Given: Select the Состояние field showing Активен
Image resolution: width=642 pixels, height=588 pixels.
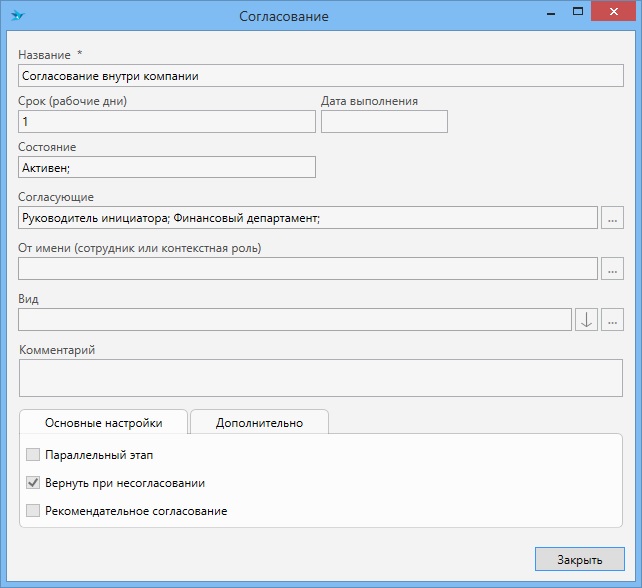Looking at the screenshot, I should [166, 167].
